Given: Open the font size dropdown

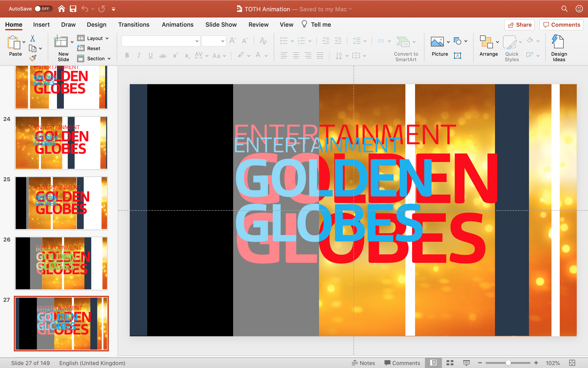Looking at the screenshot, I should pyautogui.click(x=223, y=41).
